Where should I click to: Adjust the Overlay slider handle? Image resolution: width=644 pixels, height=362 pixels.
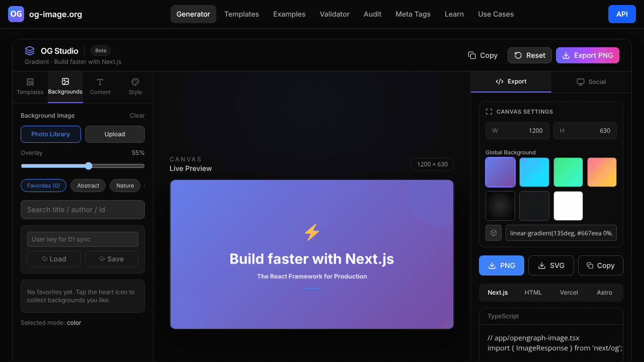(89, 166)
